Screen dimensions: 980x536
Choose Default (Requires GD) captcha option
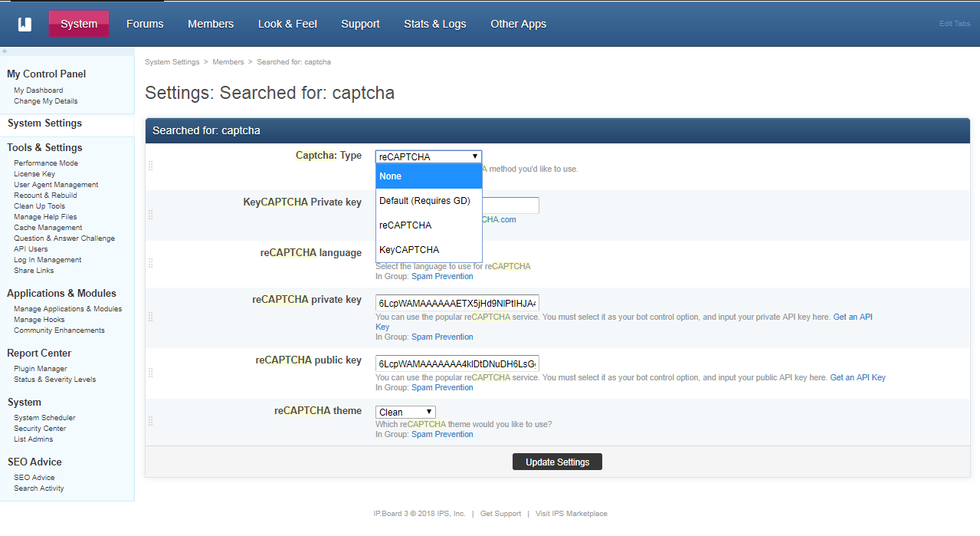(x=428, y=201)
